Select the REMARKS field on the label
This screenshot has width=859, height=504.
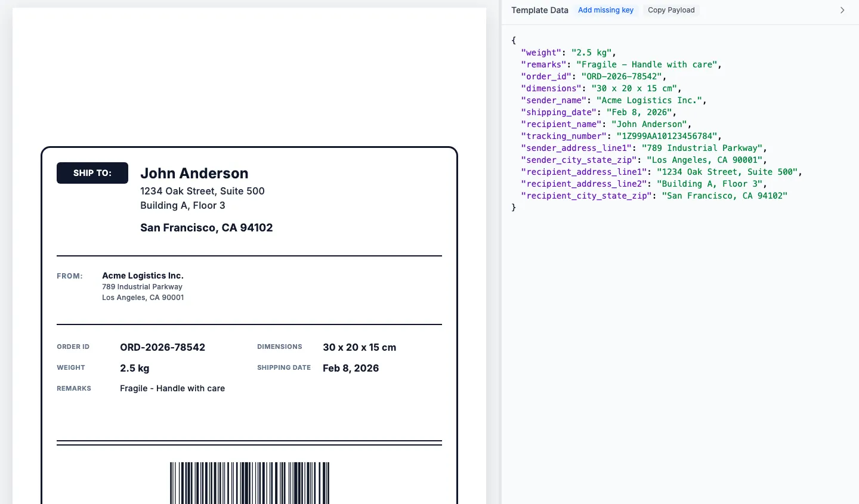pos(73,388)
